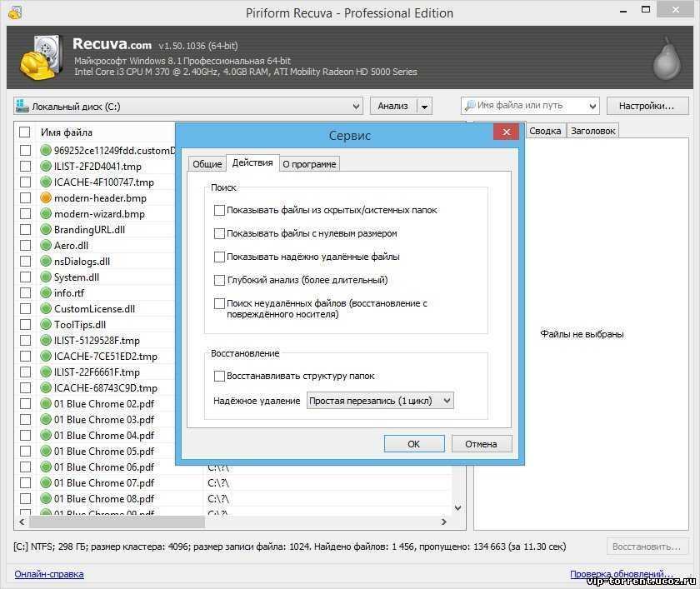Click the green status dot beside ICACHE-68743C9D.tmp
This screenshot has width=700, height=589.
46,387
